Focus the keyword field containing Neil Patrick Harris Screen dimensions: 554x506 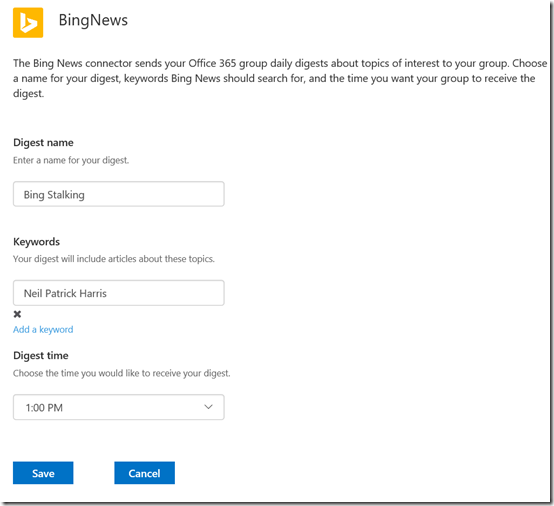[119, 293]
